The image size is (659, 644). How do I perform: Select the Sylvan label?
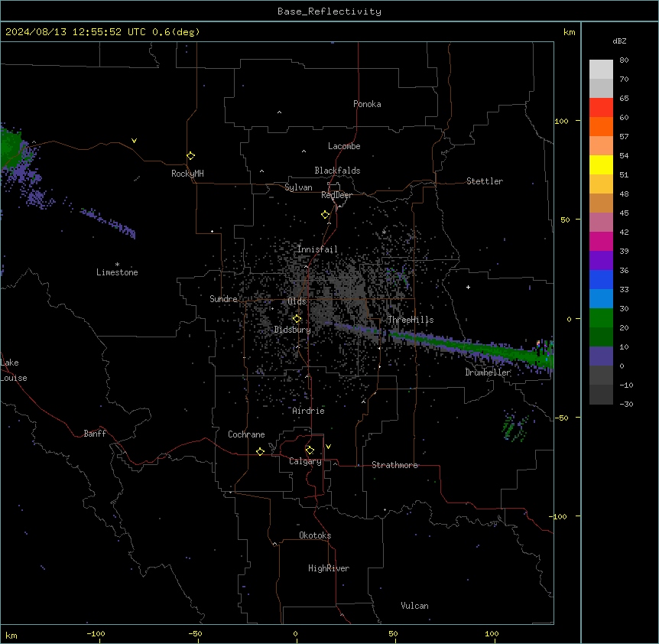[298, 187]
